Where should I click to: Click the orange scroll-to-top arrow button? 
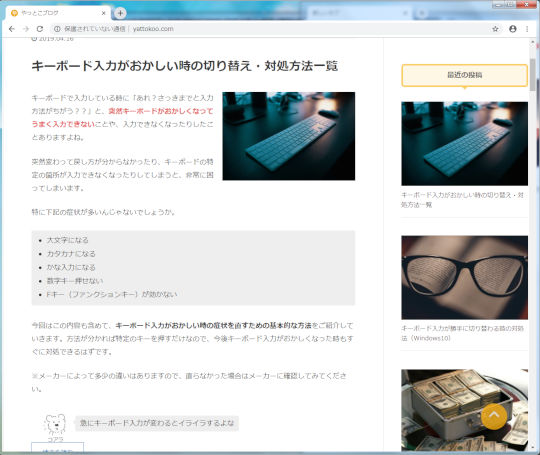coord(494,416)
